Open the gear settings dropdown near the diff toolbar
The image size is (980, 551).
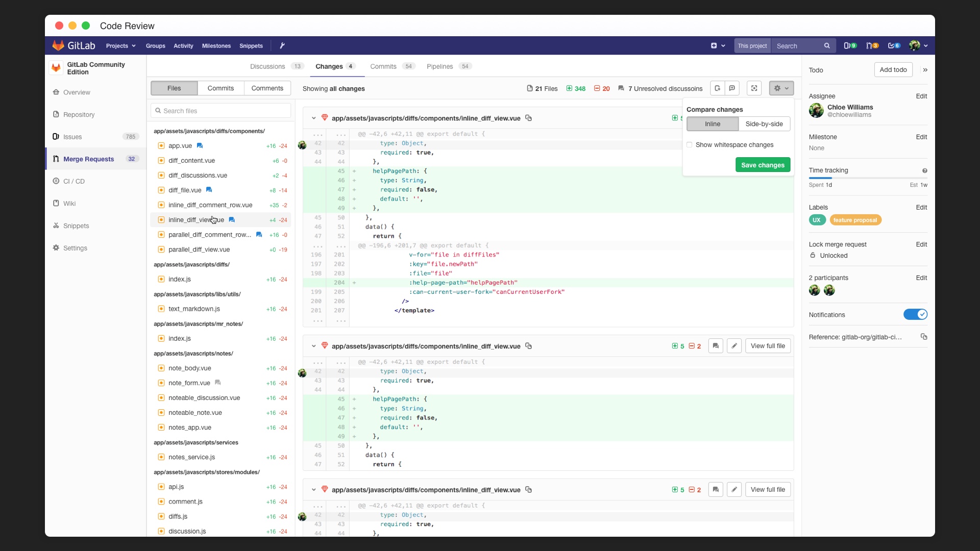pyautogui.click(x=780, y=88)
